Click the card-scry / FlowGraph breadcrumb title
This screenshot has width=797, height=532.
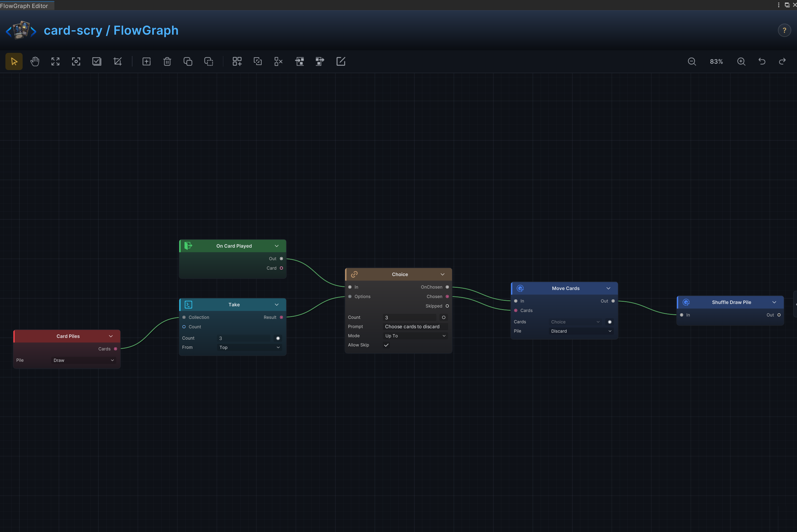click(111, 30)
